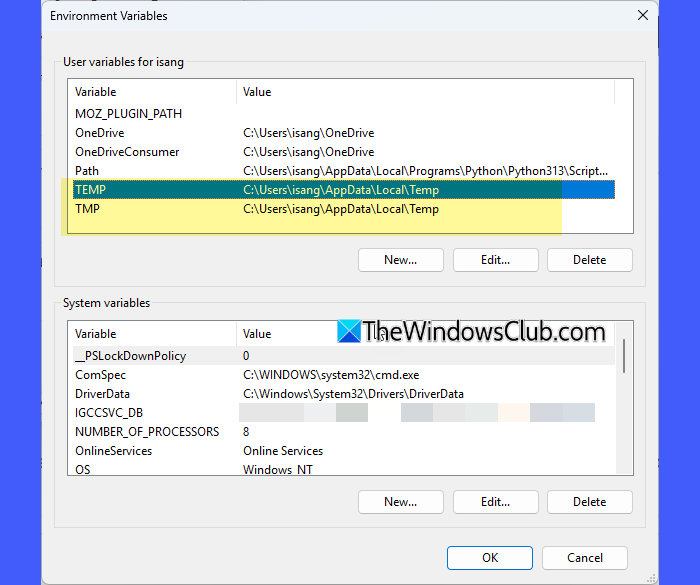This screenshot has width=700, height=585.
Task: Select the DriverData system variable
Action: coord(344,394)
